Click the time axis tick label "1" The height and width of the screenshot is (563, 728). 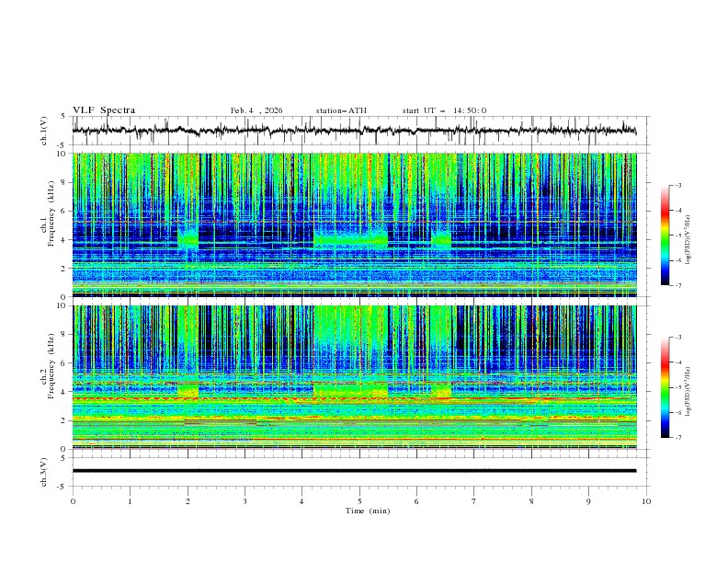coord(130,501)
